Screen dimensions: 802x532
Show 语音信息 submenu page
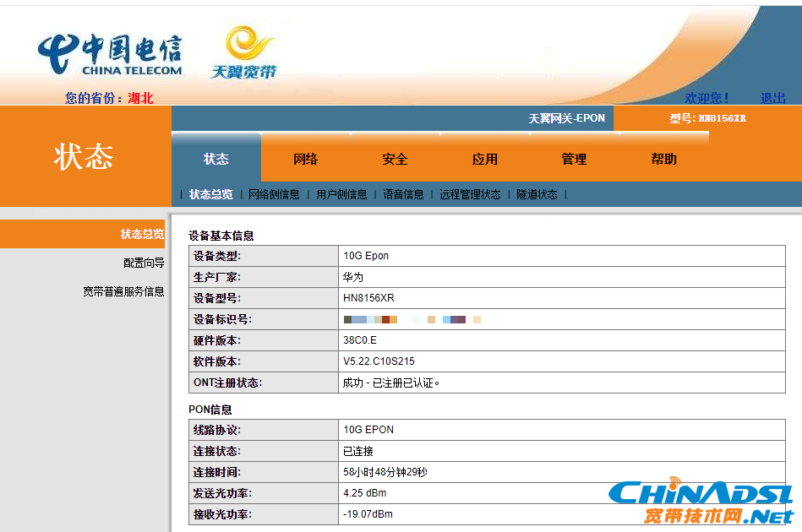(x=404, y=195)
